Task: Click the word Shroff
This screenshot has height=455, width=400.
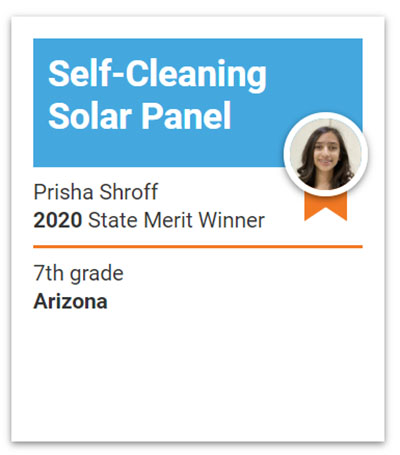Action: (x=129, y=192)
